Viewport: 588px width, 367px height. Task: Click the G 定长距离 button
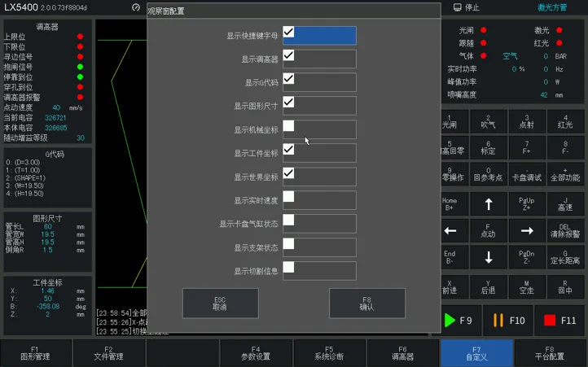tap(565, 257)
